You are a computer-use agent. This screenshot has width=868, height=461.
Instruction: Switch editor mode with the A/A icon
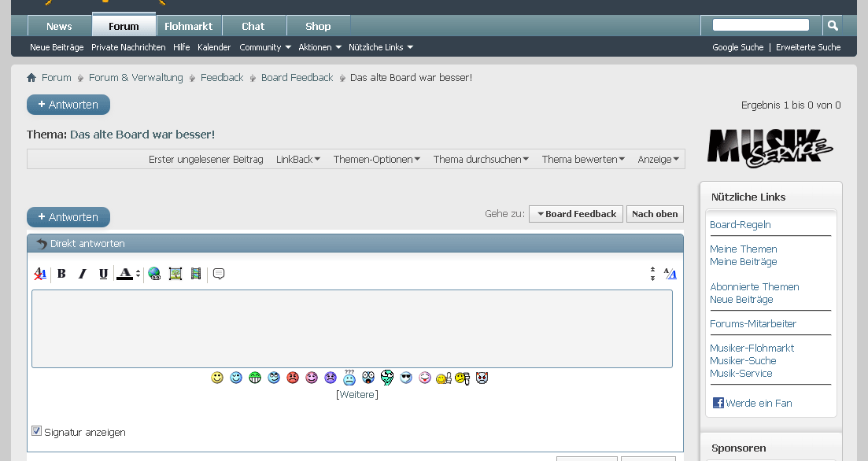670,274
